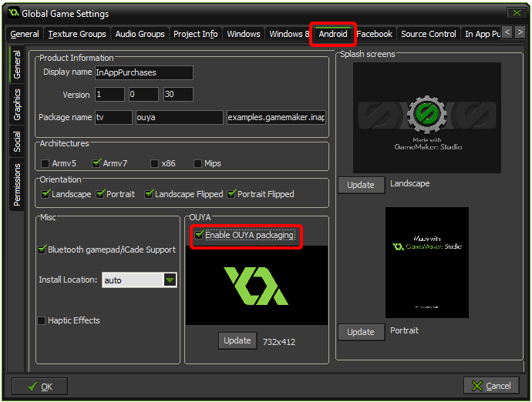This screenshot has height=402, width=532.
Task: Enable the Armv5 architecture checkbox
Action: [x=45, y=164]
